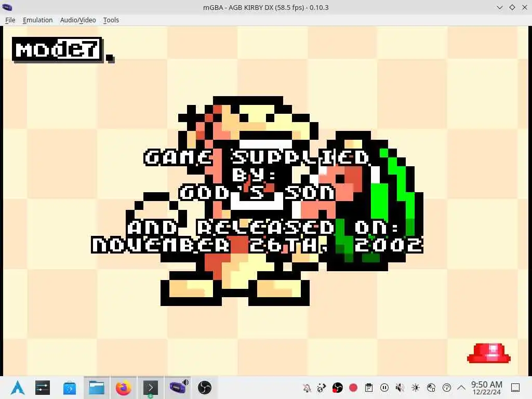Screen dimensions: 532x399
Task: Close the mGBA window
Action: [525, 7]
